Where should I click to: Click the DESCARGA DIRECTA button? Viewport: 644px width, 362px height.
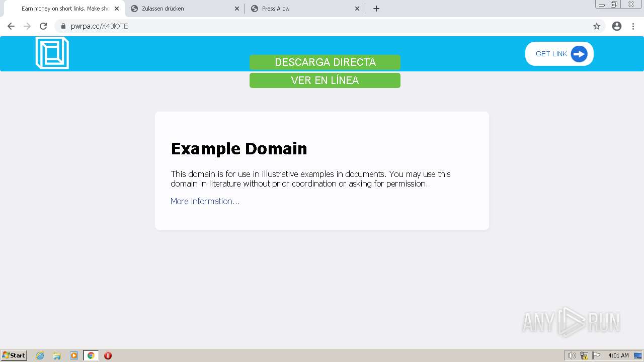[325, 62]
